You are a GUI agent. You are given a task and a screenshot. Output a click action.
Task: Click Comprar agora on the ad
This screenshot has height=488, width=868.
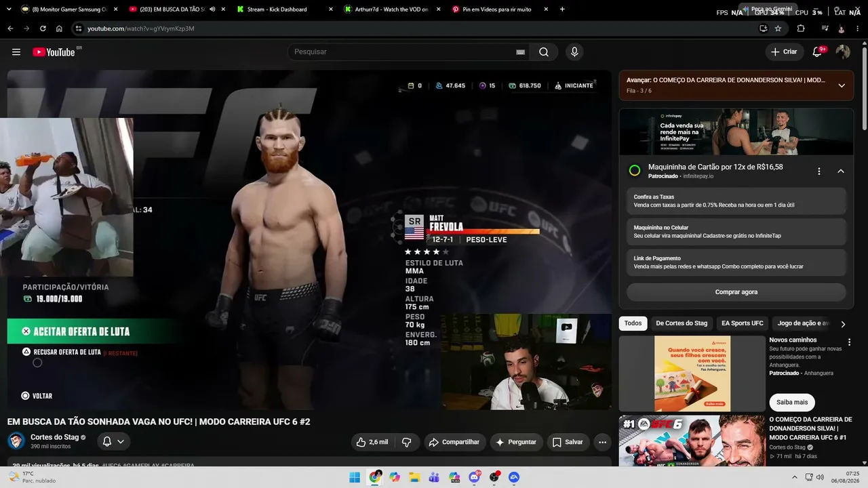click(736, 292)
